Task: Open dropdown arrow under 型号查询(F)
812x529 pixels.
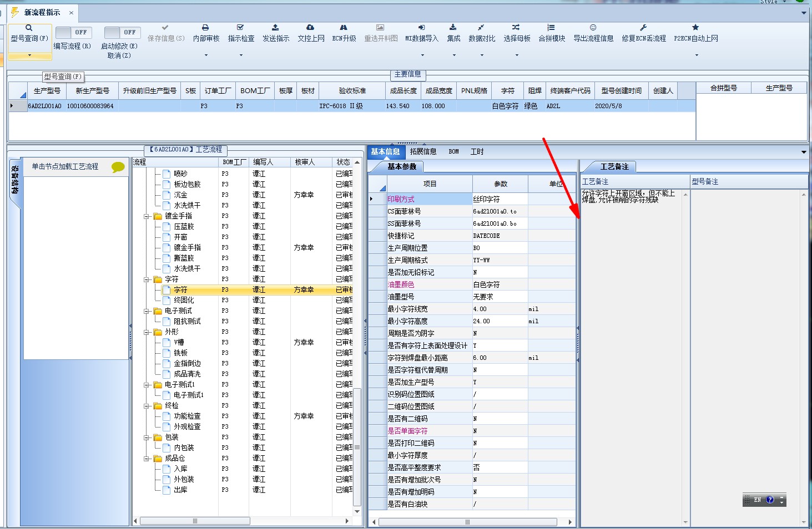Action: point(29,55)
